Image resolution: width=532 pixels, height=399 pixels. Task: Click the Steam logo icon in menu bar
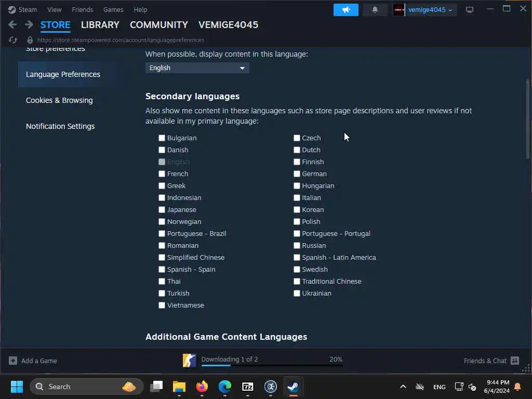point(12,10)
